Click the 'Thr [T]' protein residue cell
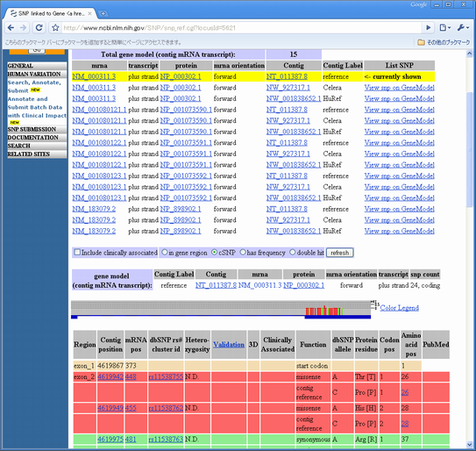Screen dimensions: 476x451 [366, 376]
